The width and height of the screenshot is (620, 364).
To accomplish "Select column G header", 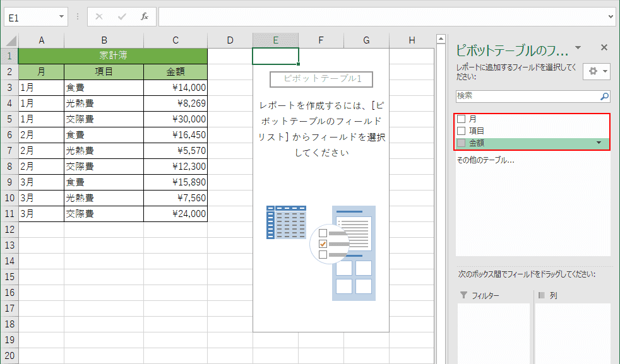I will coord(366,40).
